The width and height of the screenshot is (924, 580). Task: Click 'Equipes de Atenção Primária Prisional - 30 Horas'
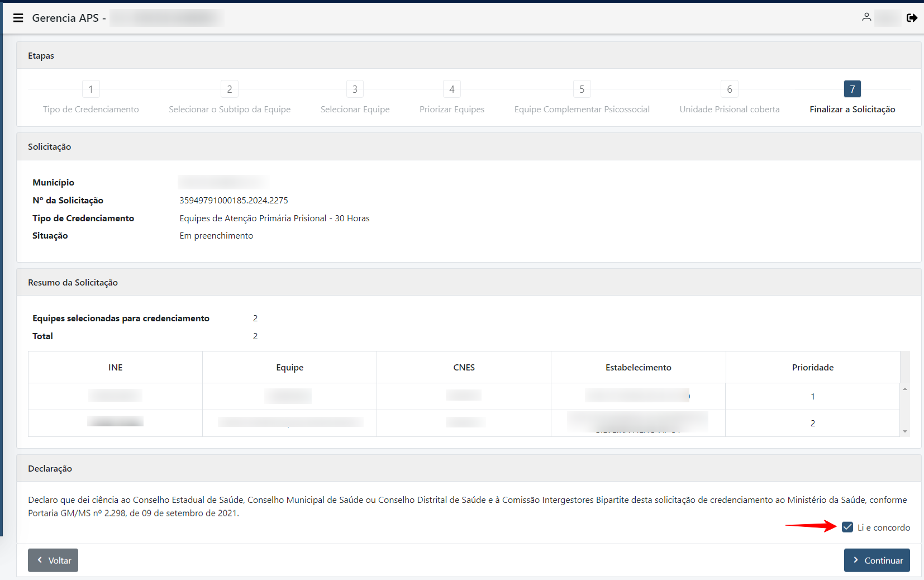[274, 218]
